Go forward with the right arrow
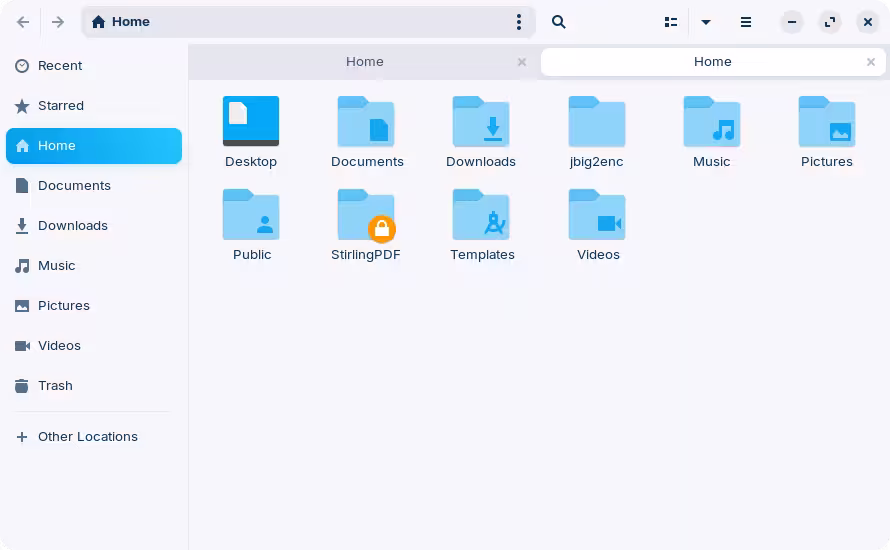The image size is (890, 550). [58, 22]
